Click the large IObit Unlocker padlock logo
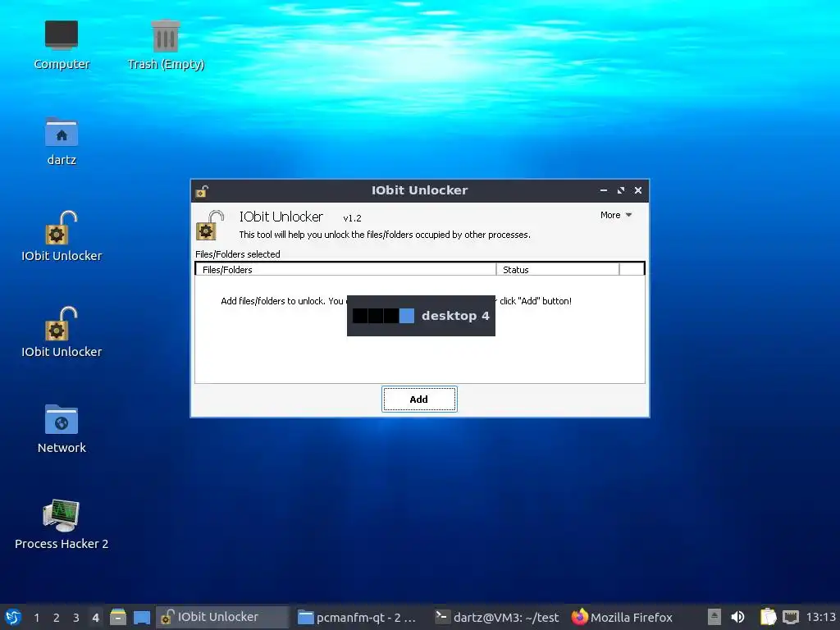This screenshot has width=840, height=630. click(209, 225)
